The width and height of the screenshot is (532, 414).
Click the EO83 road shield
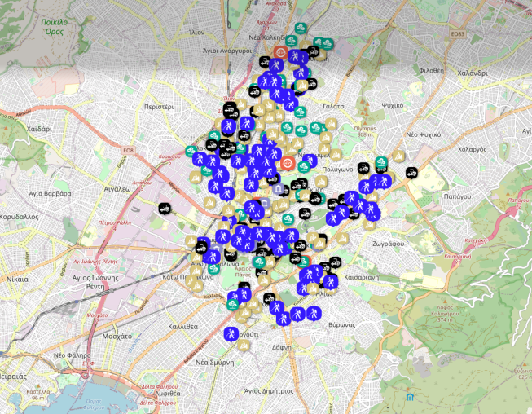click(459, 33)
